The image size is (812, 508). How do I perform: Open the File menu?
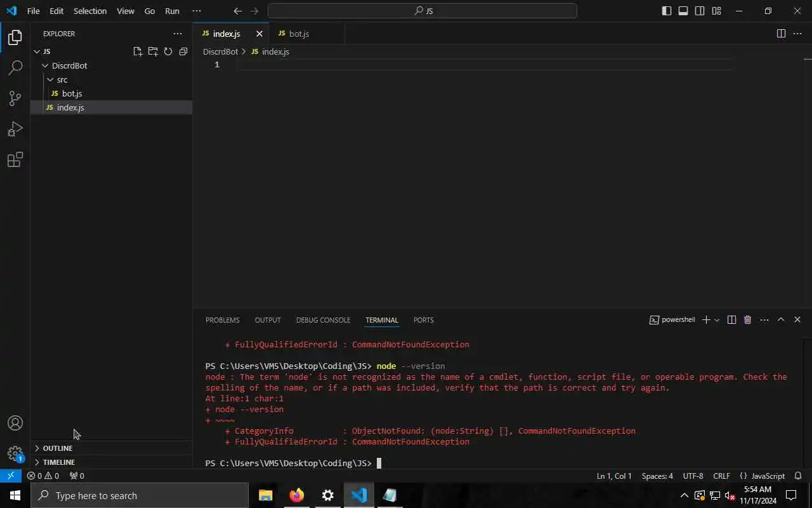point(33,11)
